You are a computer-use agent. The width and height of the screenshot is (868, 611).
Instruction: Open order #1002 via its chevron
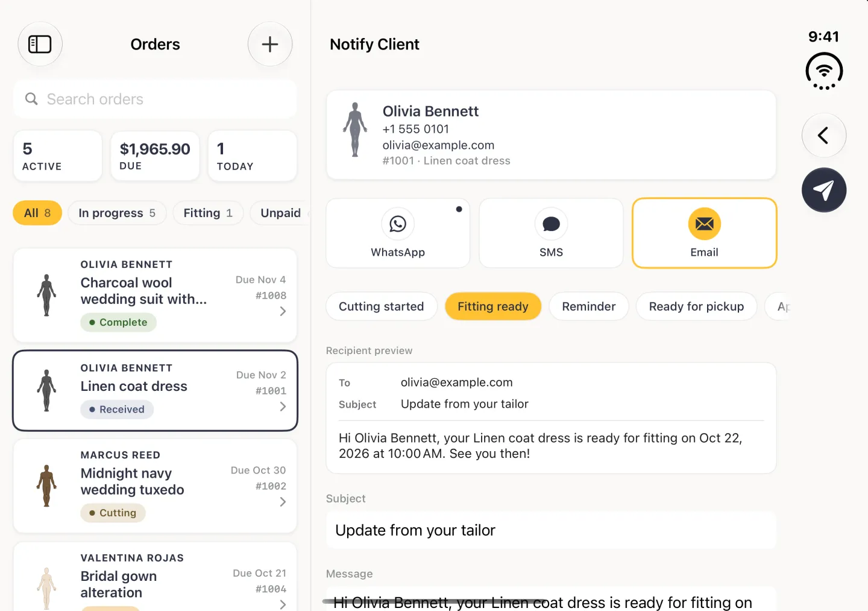coord(283,502)
